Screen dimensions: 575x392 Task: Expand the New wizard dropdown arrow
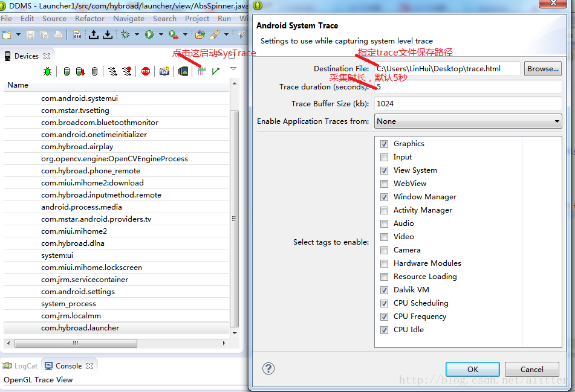[x=18, y=35]
